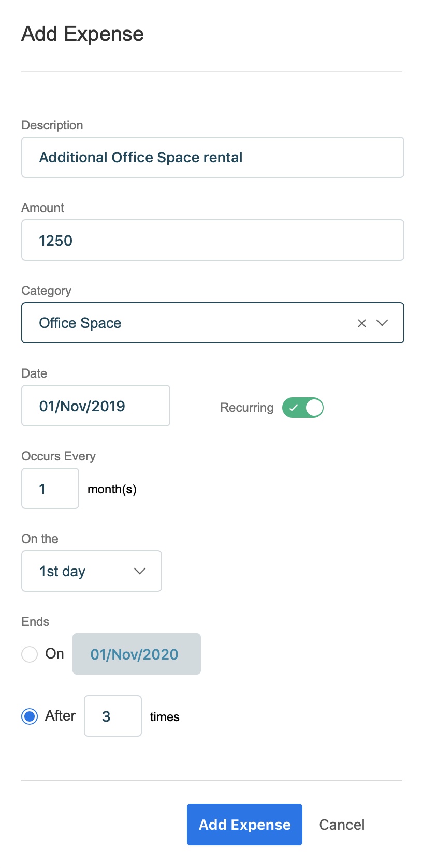Click into the Amount field showing 1250
Screen dimensions: 422x868
tap(212, 240)
